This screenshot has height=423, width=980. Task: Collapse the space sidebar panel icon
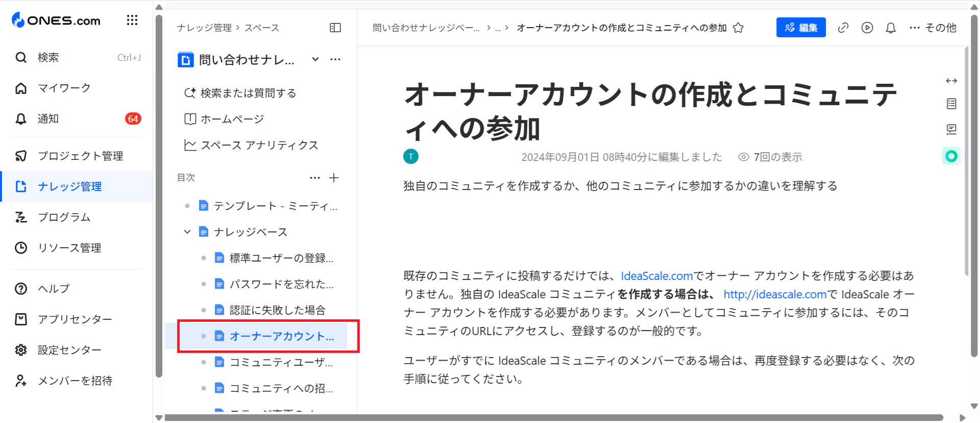(x=335, y=28)
